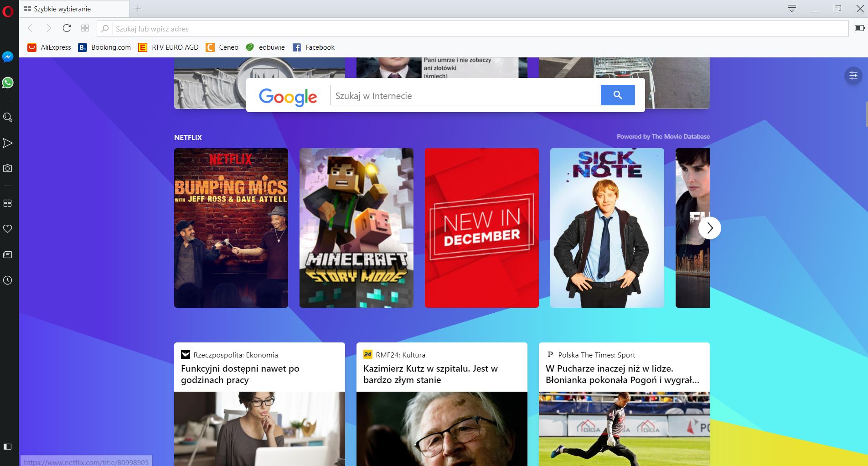Search open tabs with the magnifier sidebar icon
This screenshot has width=868, height=466.
tap(8, 117)
